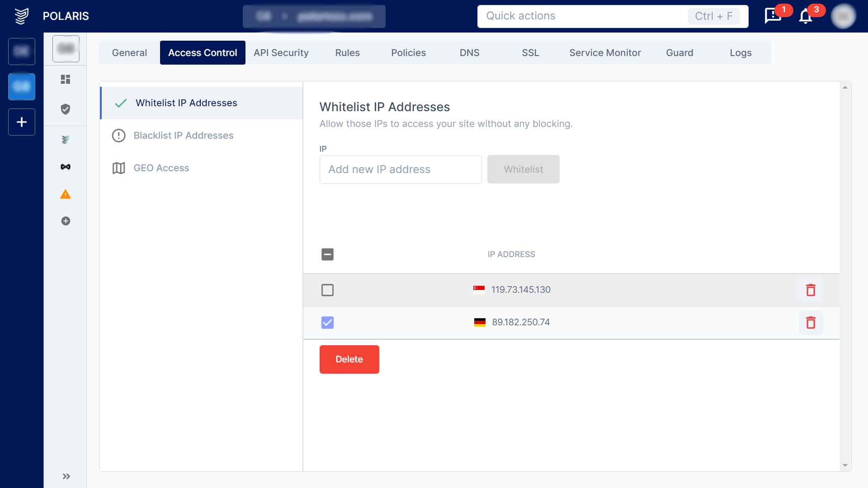
Task: Switch to the API Security tab
Action: point(281,53)
